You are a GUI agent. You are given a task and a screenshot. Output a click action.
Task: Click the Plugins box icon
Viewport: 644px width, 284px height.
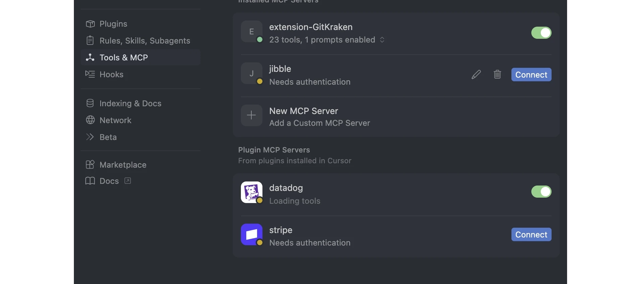pyautogui.click(x=90, y=24)
